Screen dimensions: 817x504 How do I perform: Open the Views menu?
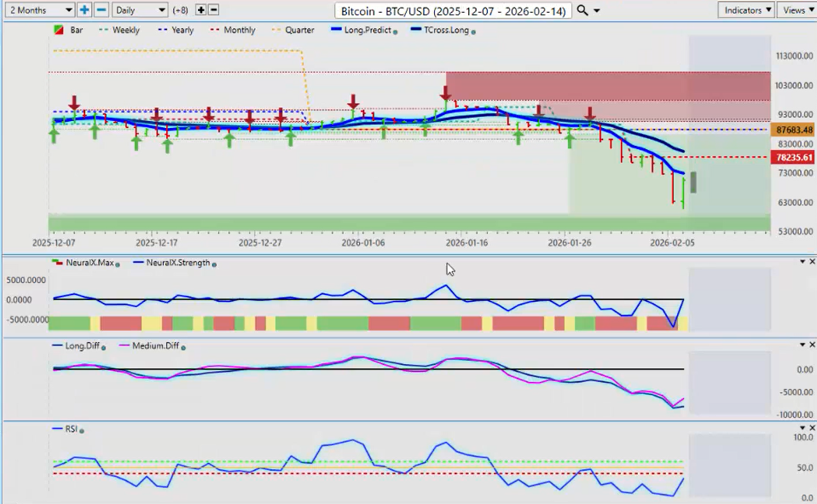click(x=797, y=10)
